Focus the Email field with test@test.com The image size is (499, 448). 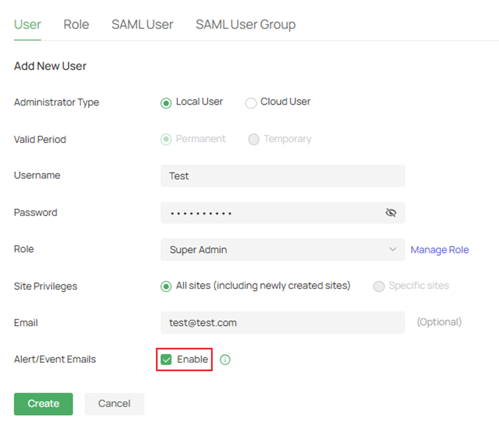tap(283, 322)
